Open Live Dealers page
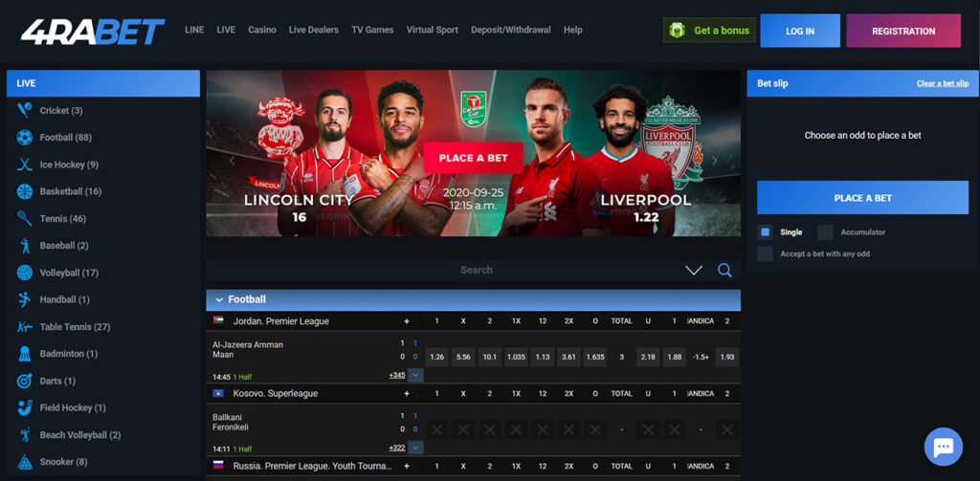Viewport: 980px width, 481px height. [314, 30]
